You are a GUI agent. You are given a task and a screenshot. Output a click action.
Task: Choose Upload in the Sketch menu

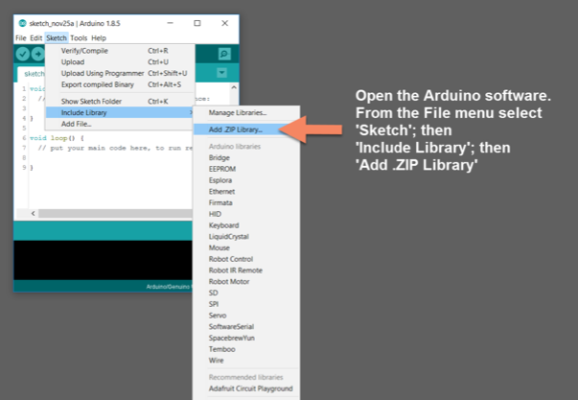click(120, 62)
